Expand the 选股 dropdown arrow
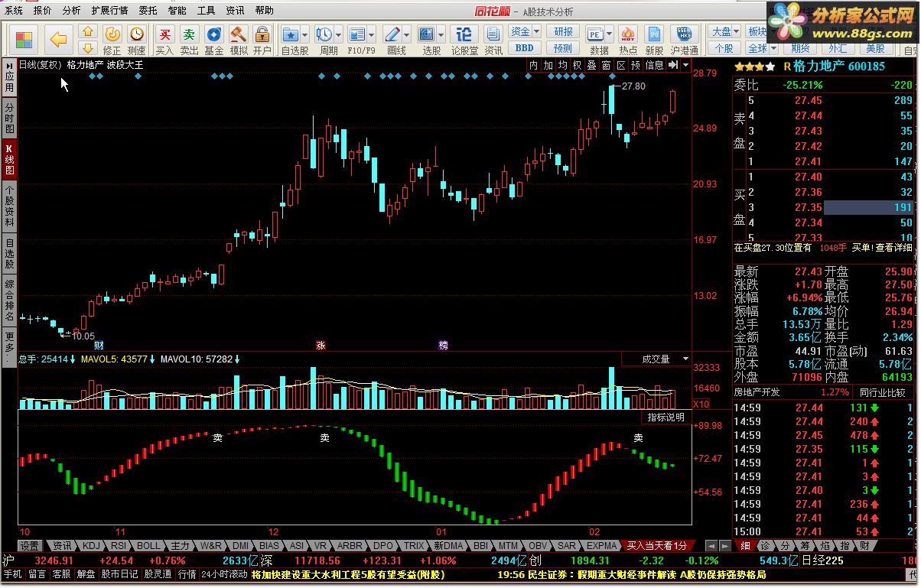Viewport: 921px width, 588px height. 441,34
